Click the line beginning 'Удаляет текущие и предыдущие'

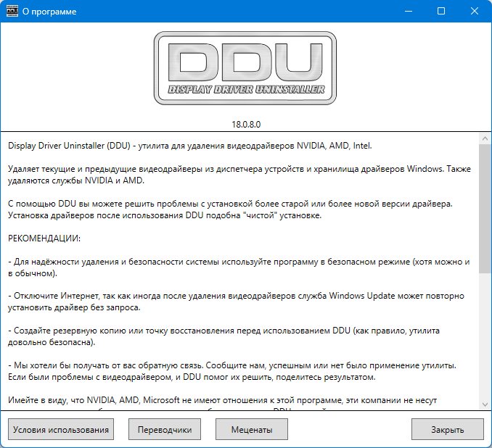pos(239,169)
